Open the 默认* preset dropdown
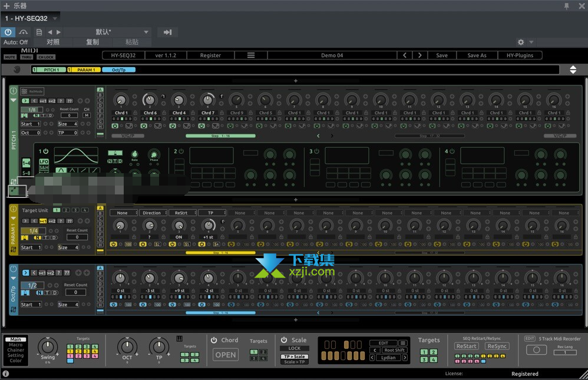 [x=107, y=32]
